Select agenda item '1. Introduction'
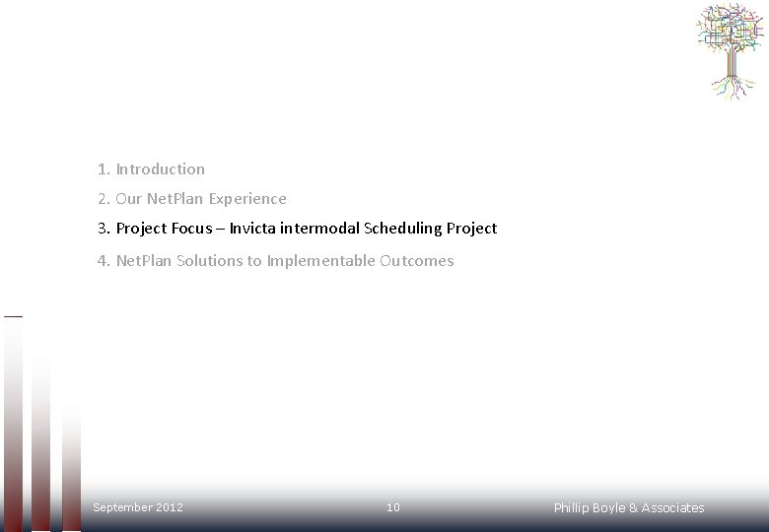This screenshot has height=532, width=769. pyautogui.click(x=151, y=169)
